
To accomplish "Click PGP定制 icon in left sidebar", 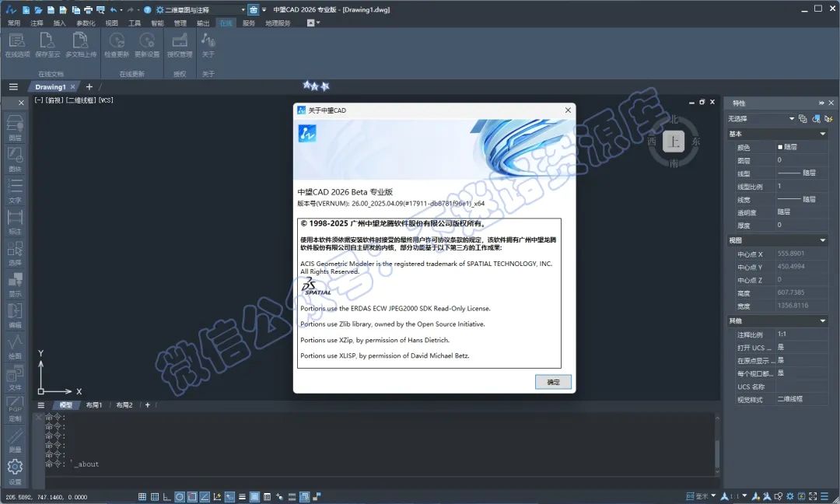I will pyautogui.click(x=15, y=408).
